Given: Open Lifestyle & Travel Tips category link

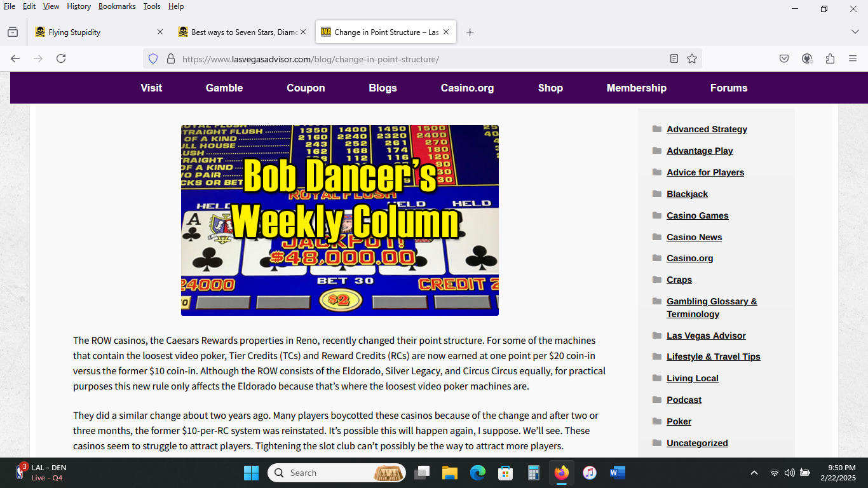Looking at the screenshot, I should tap(714, 356).
